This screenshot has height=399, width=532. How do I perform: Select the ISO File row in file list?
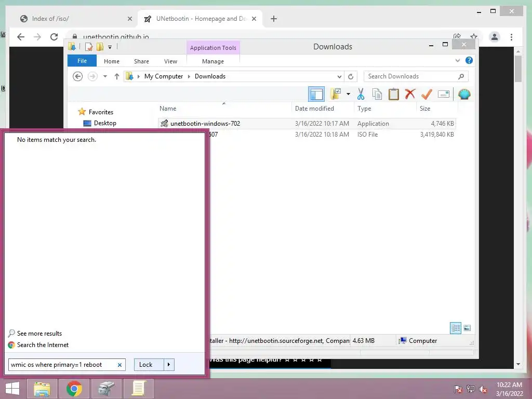tap(332, 135)
